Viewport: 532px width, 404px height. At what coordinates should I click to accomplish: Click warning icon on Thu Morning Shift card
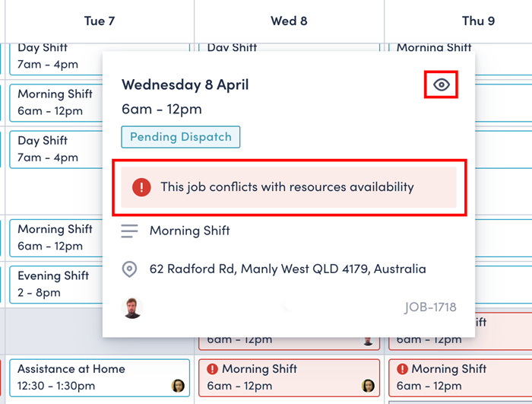coord(402,369)
